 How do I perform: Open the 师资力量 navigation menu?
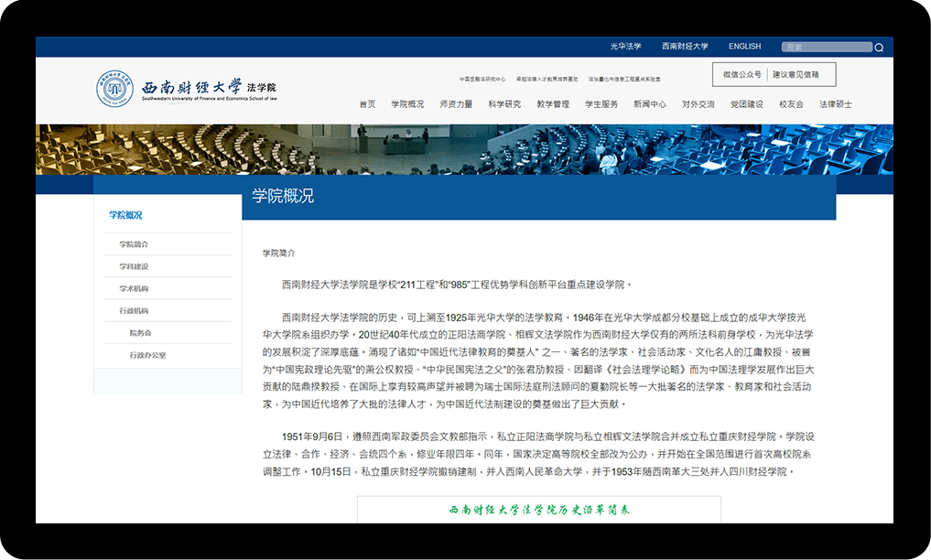pos(456,104)
